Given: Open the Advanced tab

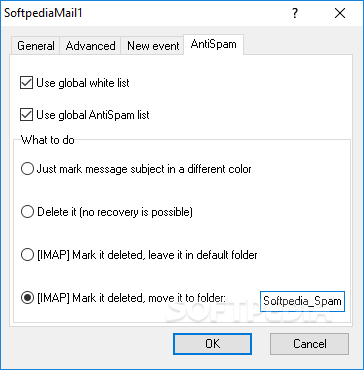Looking at the screenshot, I should (x=90, y=46).
